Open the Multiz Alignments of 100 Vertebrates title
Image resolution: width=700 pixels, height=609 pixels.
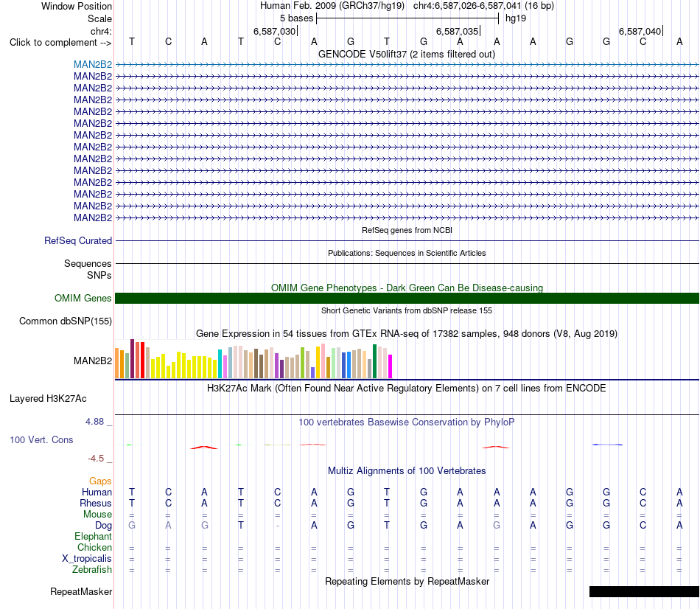click(407, 470)
